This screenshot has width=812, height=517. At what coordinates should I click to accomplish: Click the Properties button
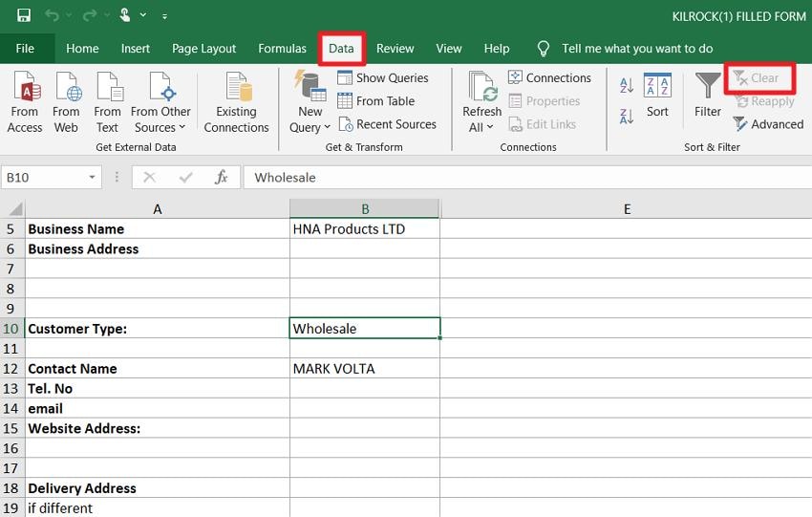click(x=545, y=101)
